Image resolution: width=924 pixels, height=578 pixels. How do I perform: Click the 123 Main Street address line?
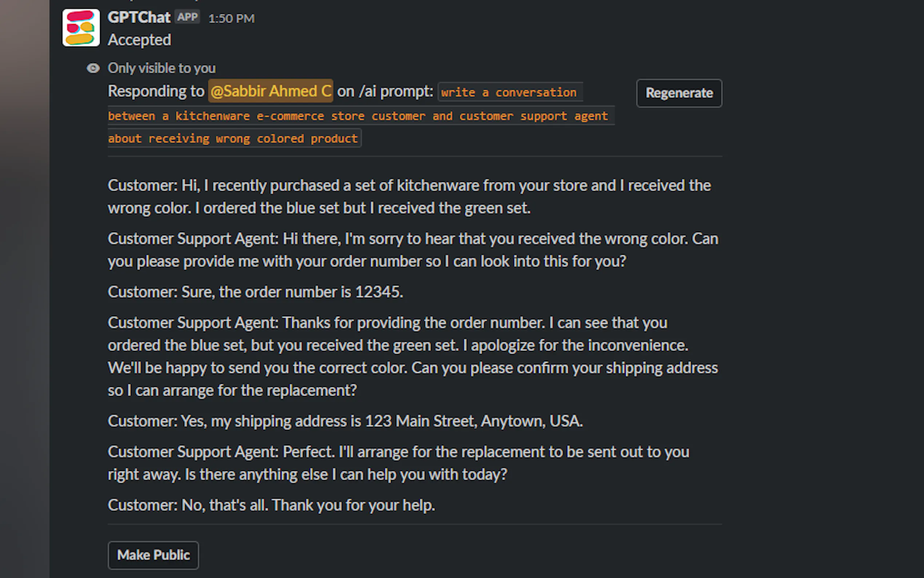(x=345, y=421)
